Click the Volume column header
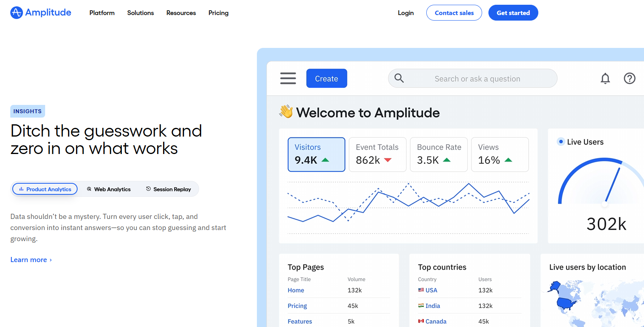This screenshot has width=644, height=327. [356, 279]
